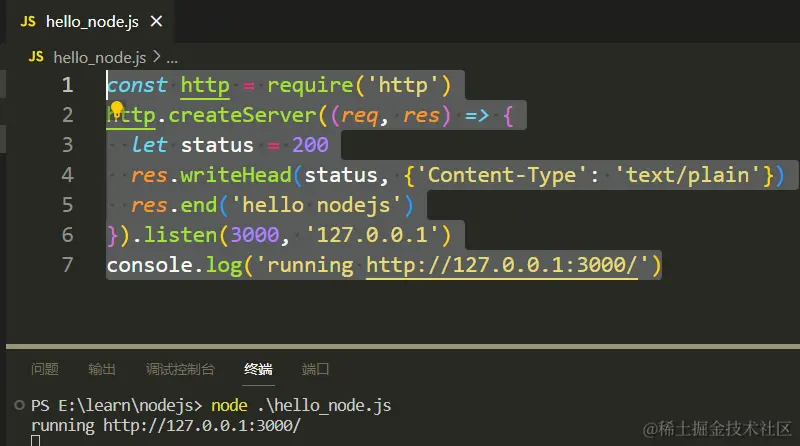The image size is (800, 446).
Task: Click the status variable on line 3
Action: [x=217, y=145]
